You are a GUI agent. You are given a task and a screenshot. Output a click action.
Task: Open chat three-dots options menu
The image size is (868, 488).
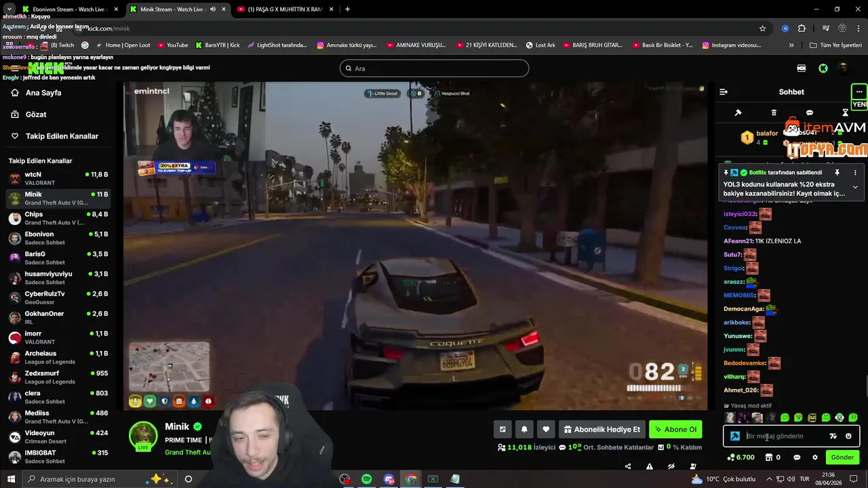click(859, 91)
